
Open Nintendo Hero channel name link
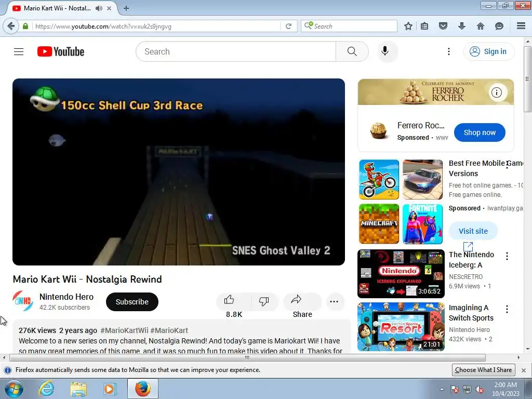pyautogui.click(x=66, y=297)
